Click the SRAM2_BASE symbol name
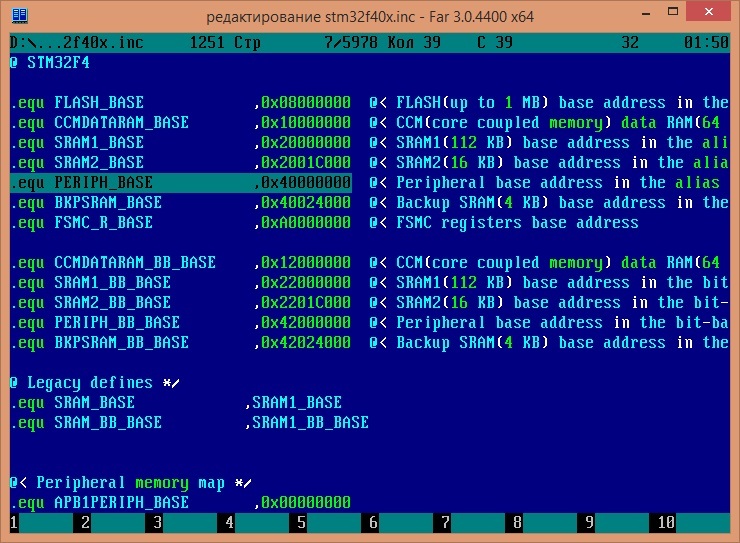 (99, 162)
